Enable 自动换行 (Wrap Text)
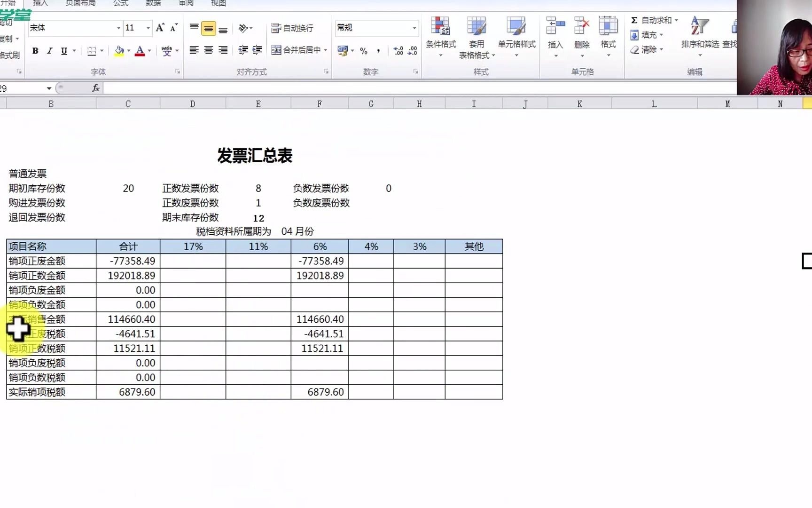Screen dimensions: 812x508 (x=292, y=28)
